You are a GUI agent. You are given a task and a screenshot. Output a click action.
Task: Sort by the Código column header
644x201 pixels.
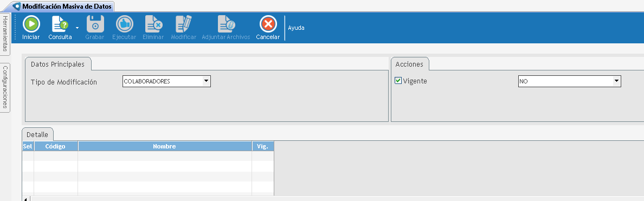tap(56, 146)
